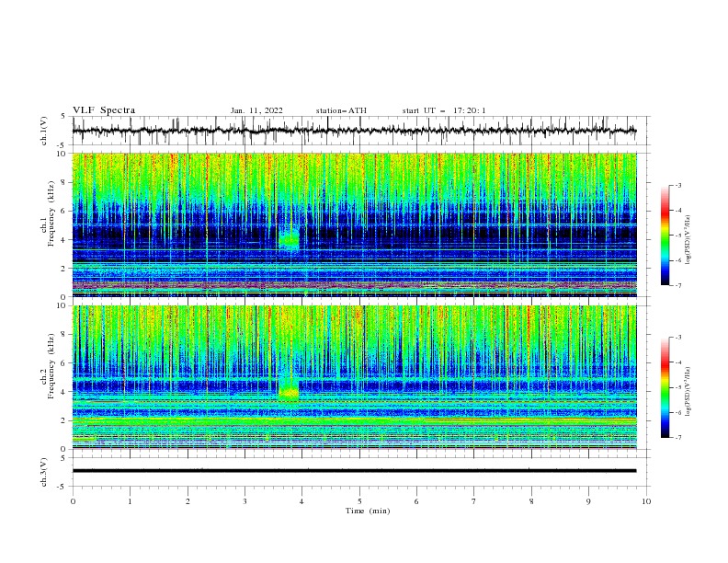Click the "ch.1(V)" waveform axis label
Screen dimensions: 728x563
[44, 131]
